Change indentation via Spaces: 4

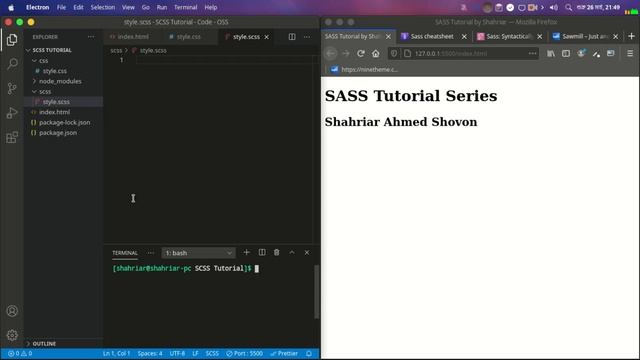click(150, 353)
